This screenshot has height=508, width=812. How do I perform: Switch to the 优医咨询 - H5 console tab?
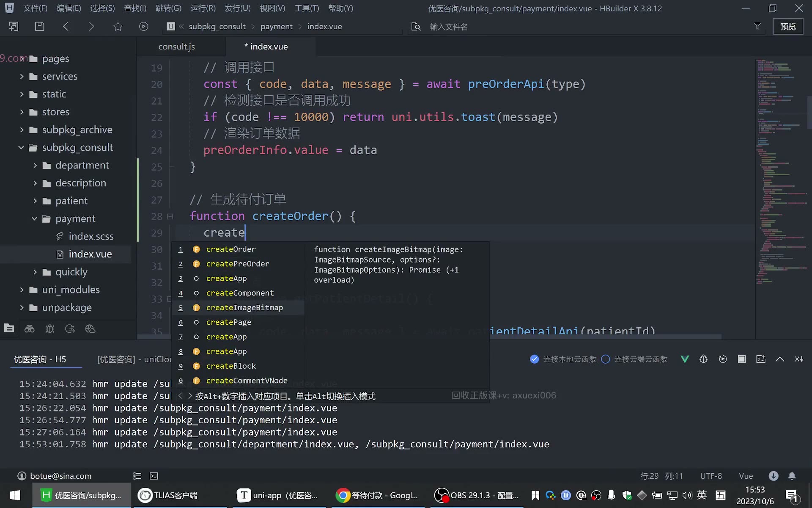point(40,359)
